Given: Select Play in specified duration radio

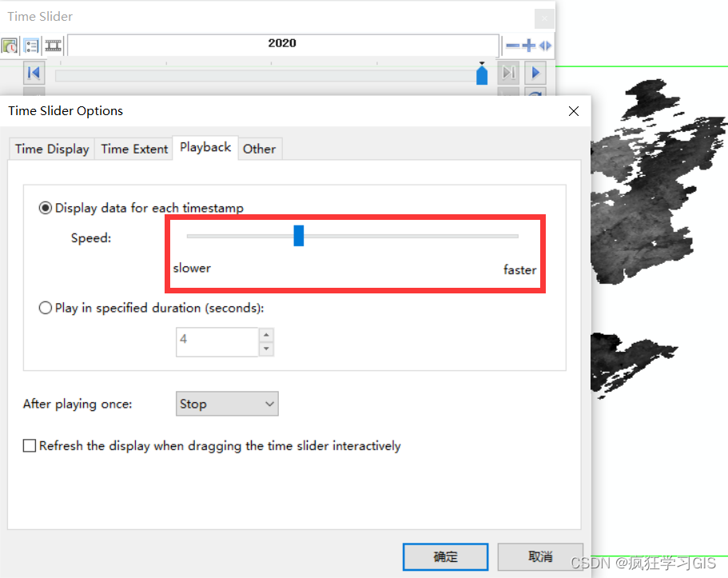Looking at the screenshot, I should (x=45, y=308).
